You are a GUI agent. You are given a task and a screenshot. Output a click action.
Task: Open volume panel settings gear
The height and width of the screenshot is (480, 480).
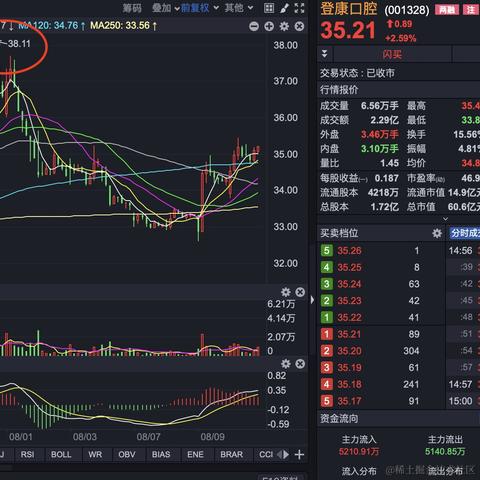click(286, 292)
